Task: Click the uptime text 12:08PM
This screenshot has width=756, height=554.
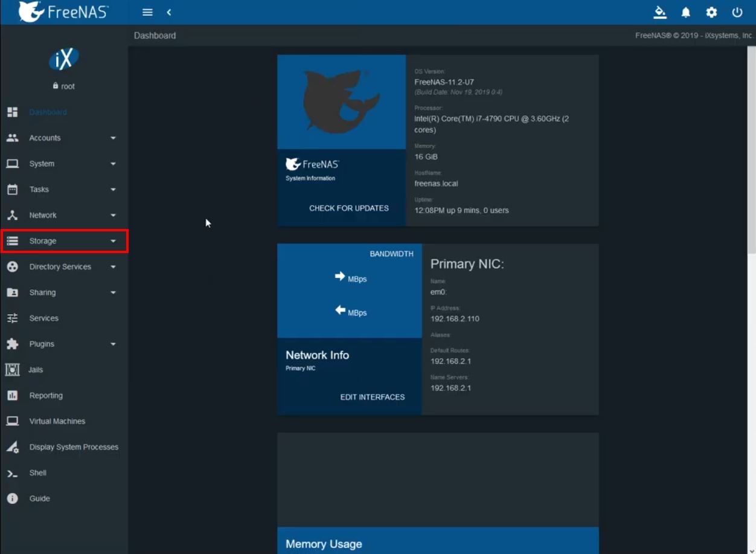Action: click(461, 210)
